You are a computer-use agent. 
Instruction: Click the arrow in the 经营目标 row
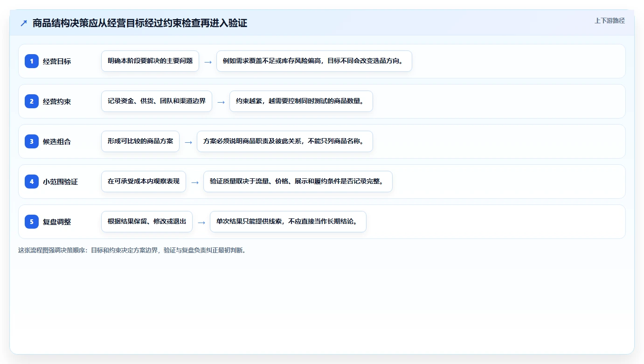(208, 62)
